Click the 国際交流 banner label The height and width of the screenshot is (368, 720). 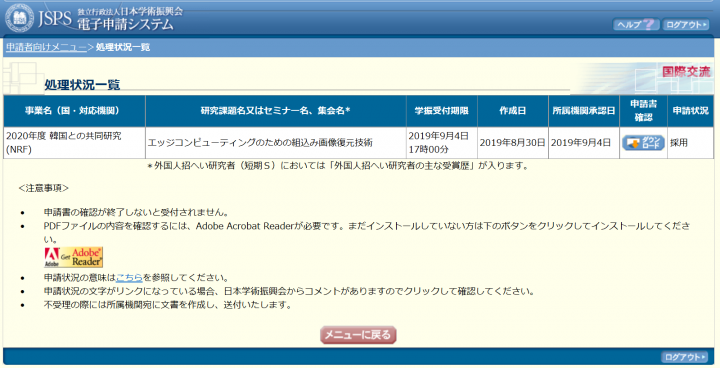tap(686, 71)
